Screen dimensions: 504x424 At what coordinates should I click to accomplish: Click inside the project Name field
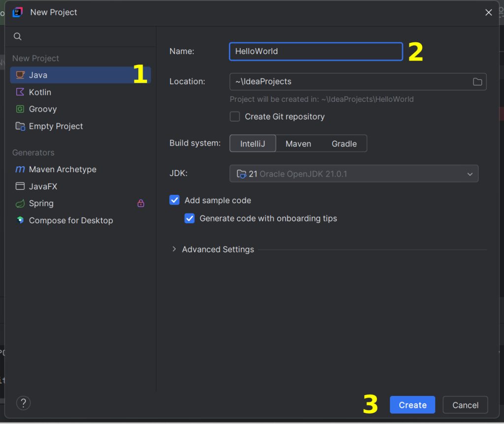click(315, 51)
